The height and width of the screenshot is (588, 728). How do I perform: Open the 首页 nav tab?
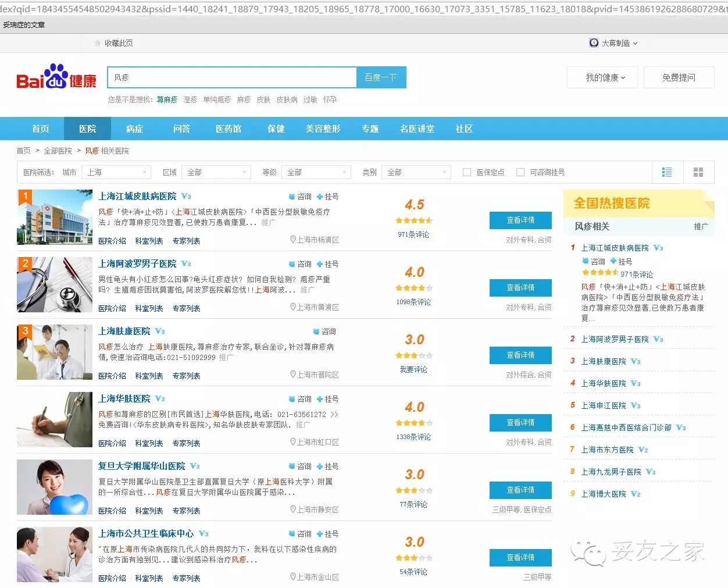pos(40,129)
